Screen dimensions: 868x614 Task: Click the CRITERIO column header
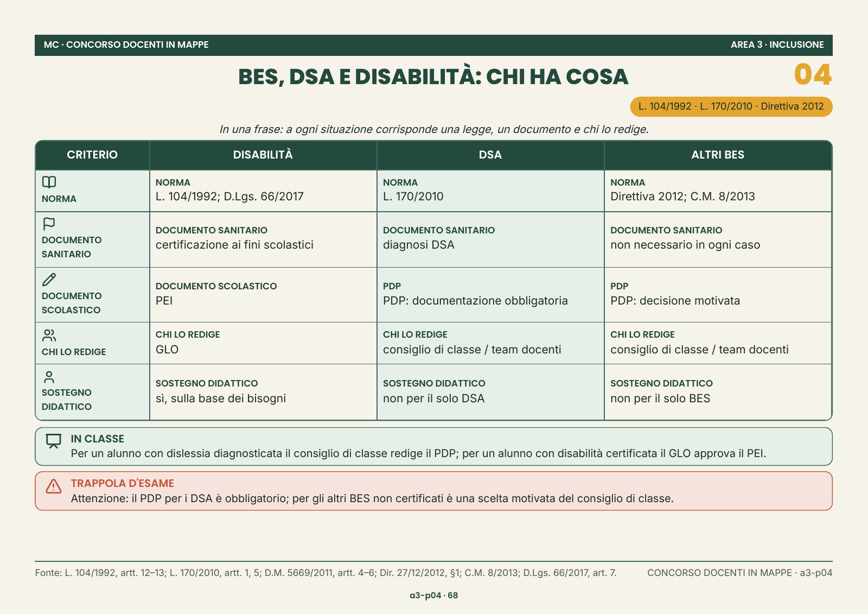[92, 155]
